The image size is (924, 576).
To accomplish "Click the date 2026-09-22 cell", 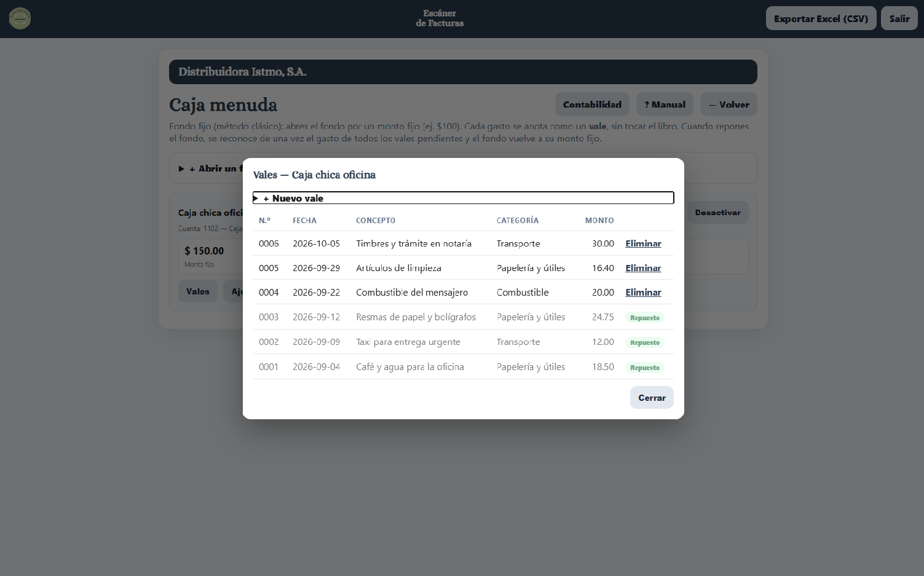I will (x=316, y=293).
